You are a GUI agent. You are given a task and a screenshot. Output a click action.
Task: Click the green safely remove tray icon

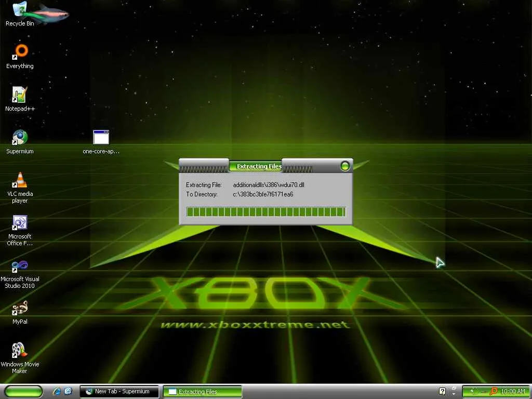[x=472, y=392]
